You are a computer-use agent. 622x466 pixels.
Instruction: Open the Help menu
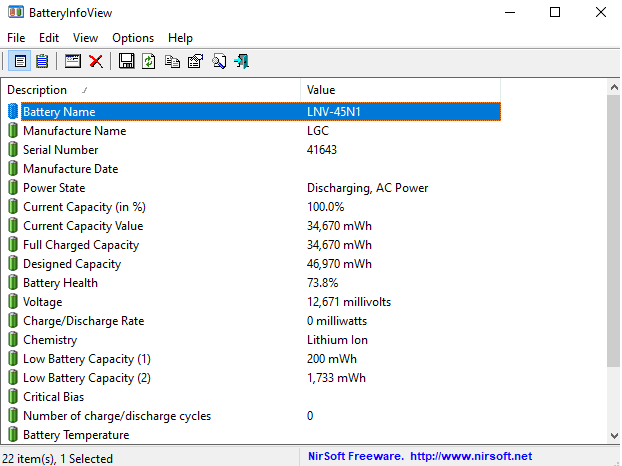[180, 38]
